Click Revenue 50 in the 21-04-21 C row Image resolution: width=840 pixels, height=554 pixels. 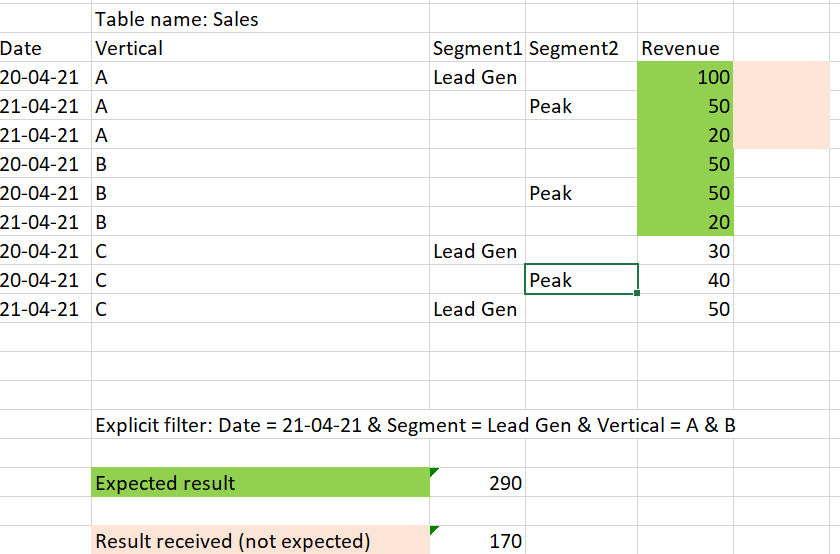[x=685, y=309]
